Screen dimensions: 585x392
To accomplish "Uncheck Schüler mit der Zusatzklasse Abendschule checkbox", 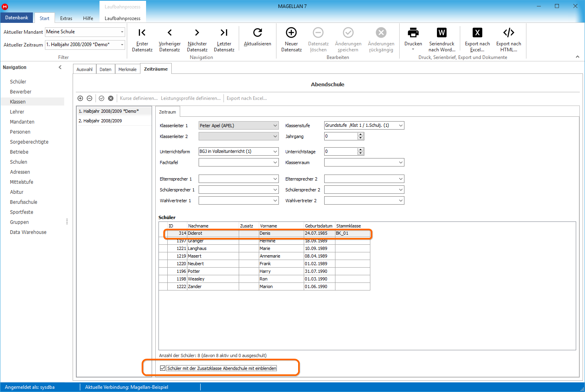I will [162, 368].
